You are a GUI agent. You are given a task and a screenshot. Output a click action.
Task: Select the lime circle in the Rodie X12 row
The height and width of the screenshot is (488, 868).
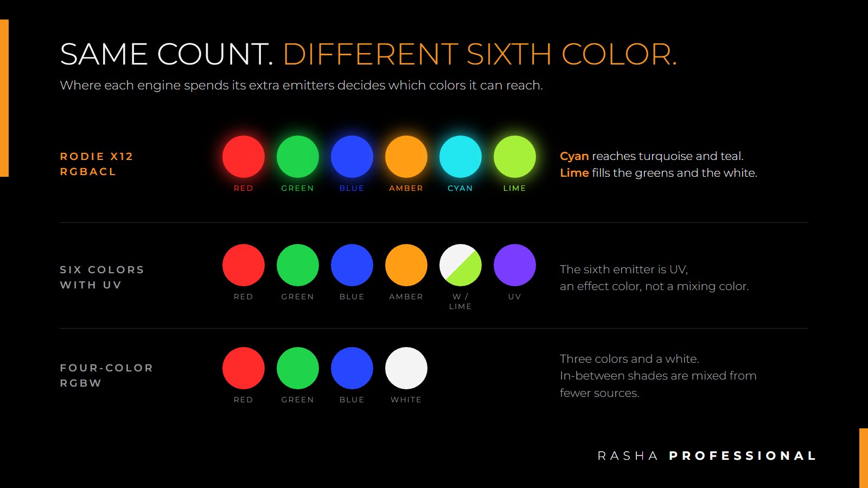[515, 157]
